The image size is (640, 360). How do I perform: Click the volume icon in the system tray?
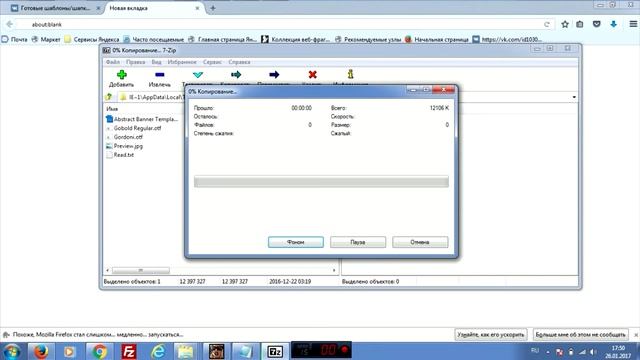[593, 351]
